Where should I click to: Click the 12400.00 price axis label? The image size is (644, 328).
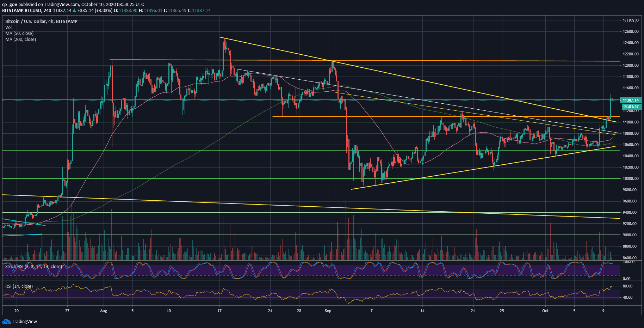631,43
